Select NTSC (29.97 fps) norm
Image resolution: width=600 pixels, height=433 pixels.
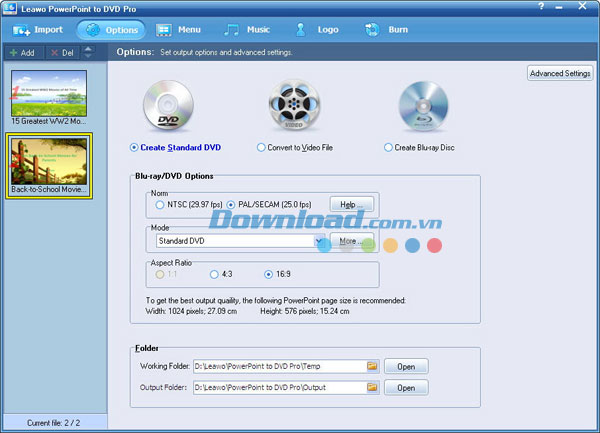tap(189, 205)
